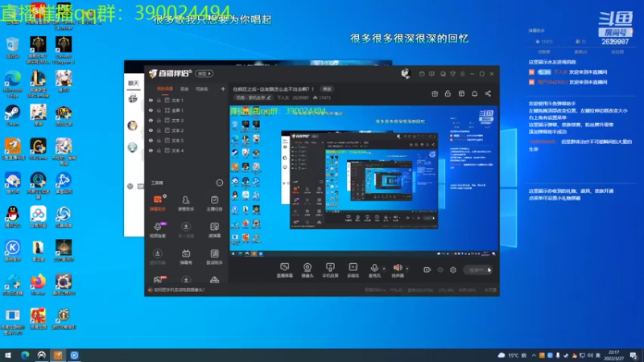This screenshot has height=362, width=644.
Task: Click the share icon in header
Action: click(x=488, y=93)
